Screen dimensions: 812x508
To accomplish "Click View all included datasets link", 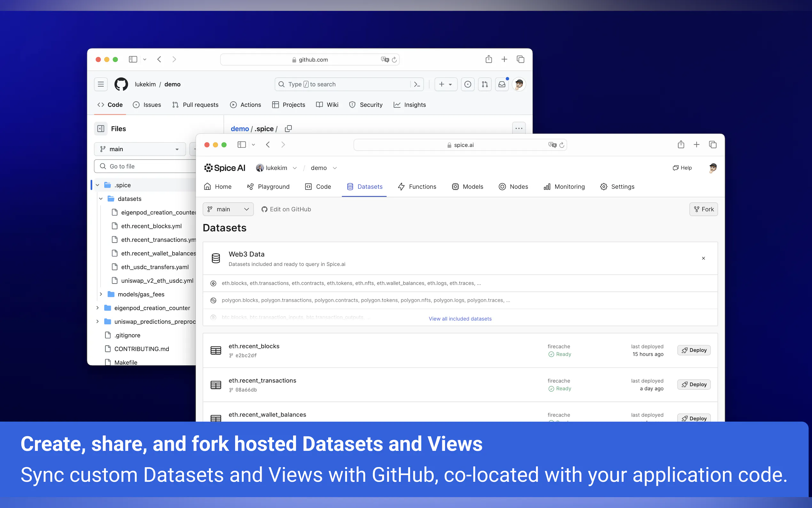I will (x=460, y=319).
